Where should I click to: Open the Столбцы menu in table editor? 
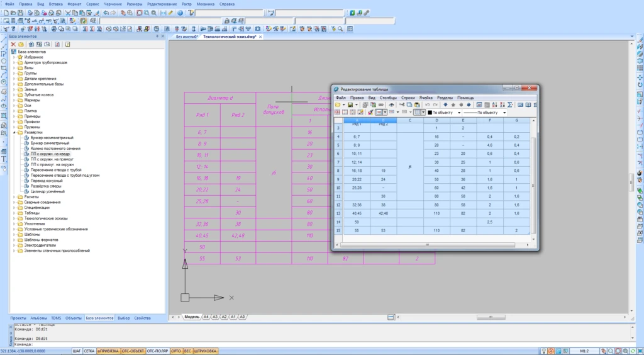(388, 98)
